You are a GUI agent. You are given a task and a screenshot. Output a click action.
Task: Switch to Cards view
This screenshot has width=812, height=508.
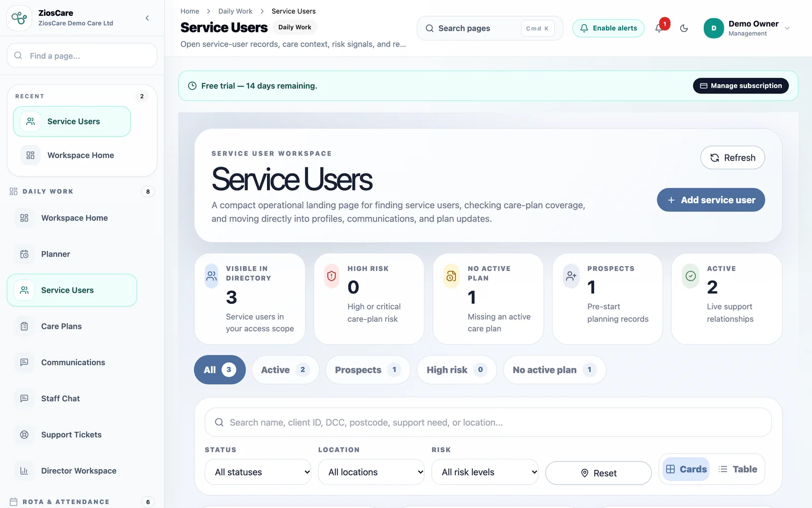click(686, 469)
